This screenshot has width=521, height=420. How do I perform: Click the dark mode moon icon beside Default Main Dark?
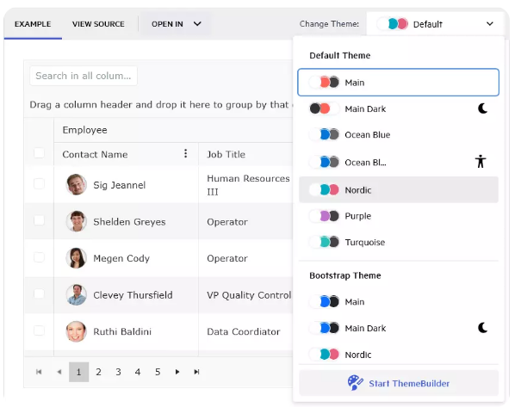483,109
